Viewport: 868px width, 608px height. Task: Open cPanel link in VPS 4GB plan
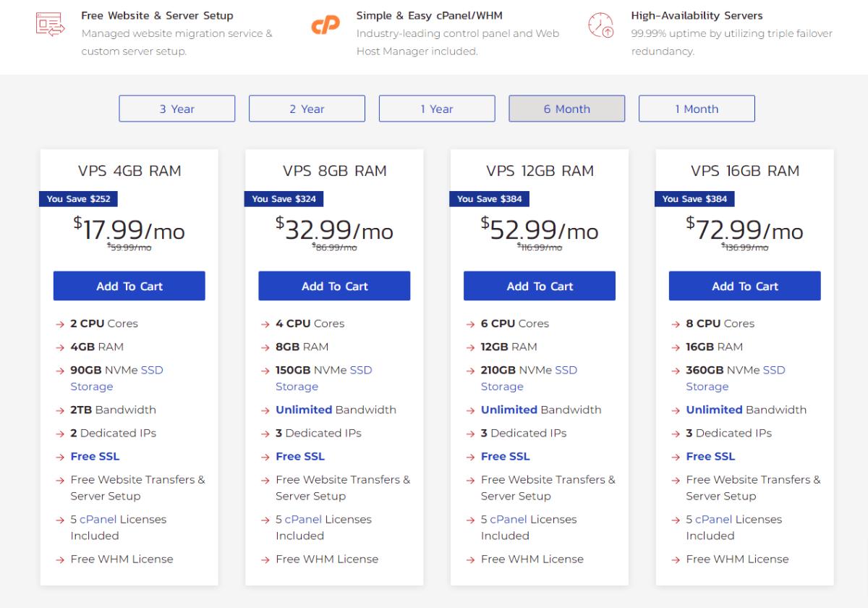coord(98,519)
